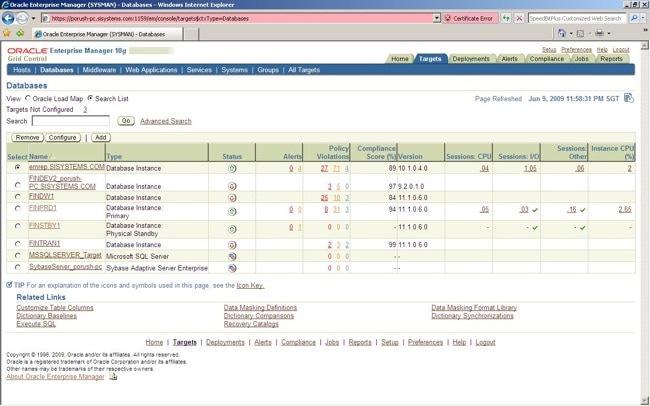Choose the Search List view radio button
Image resolution: width=650 pixels, height=406 pixels.
coord(90,98)
